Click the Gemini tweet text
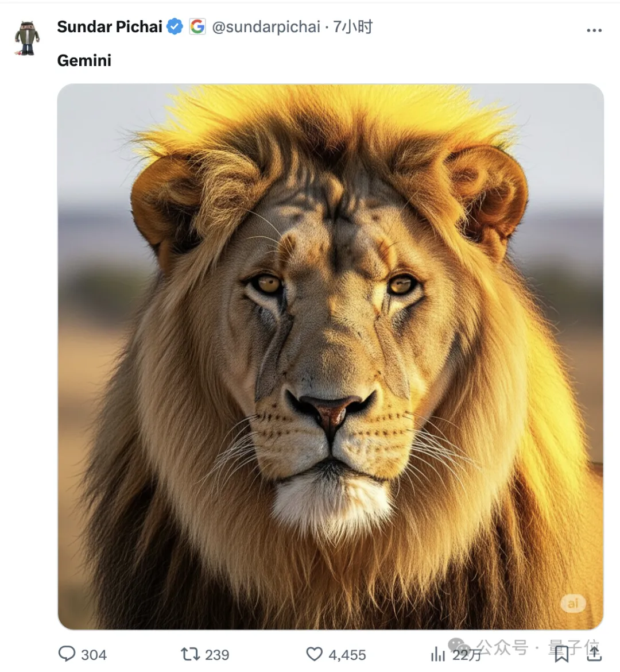Image resolution: width=620 pixels, height=672 pixels. [84, 60]
